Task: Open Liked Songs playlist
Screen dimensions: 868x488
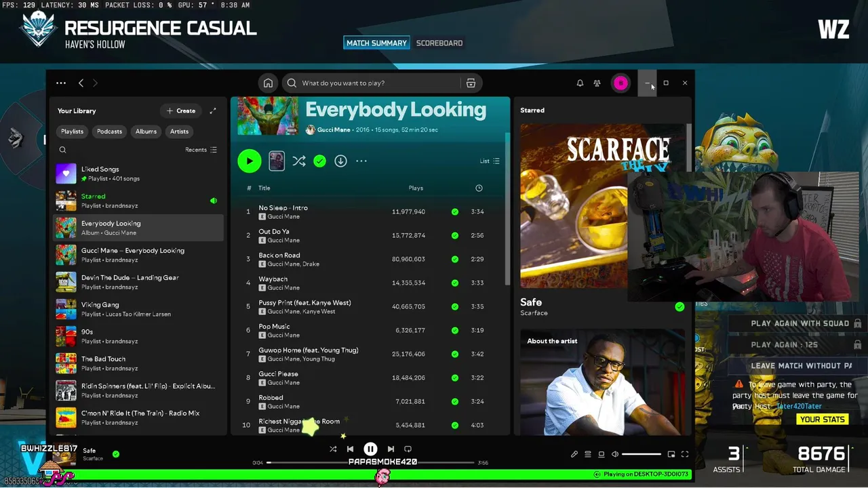Action: click(x=138, y=174)
